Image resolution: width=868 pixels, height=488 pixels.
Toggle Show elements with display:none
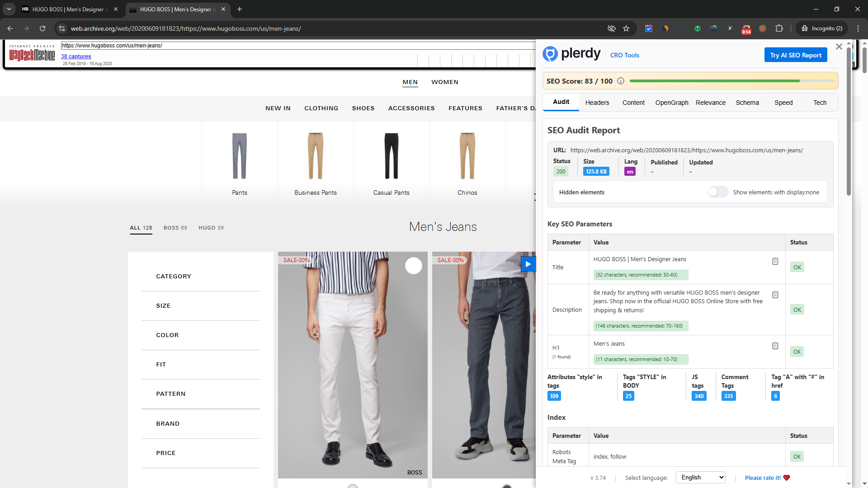tap(718, 192)
